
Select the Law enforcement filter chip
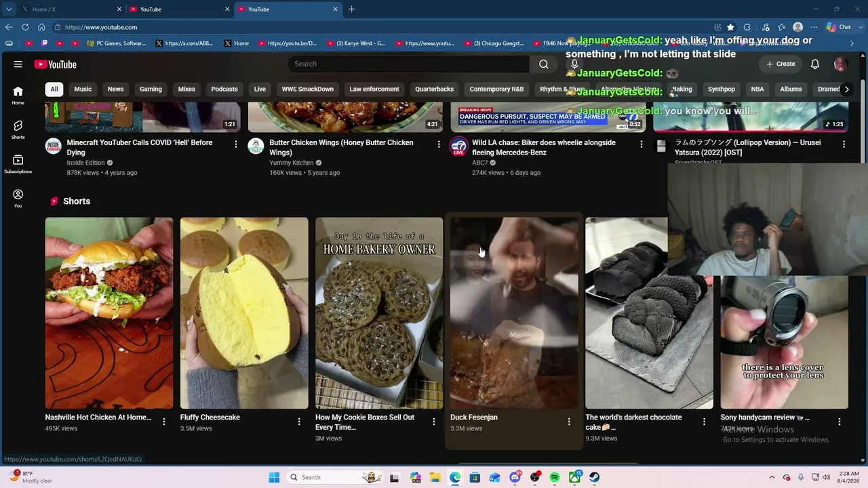tap(374, 89)
